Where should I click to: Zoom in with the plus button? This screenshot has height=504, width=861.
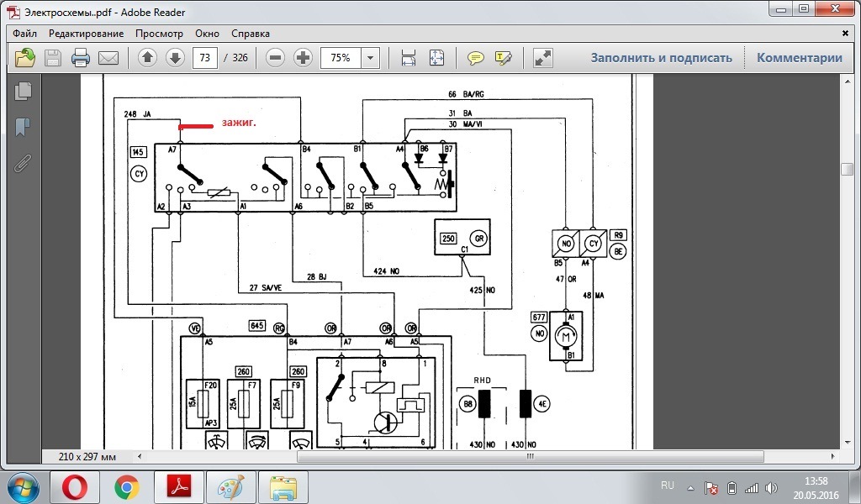(x=303, y=58)
